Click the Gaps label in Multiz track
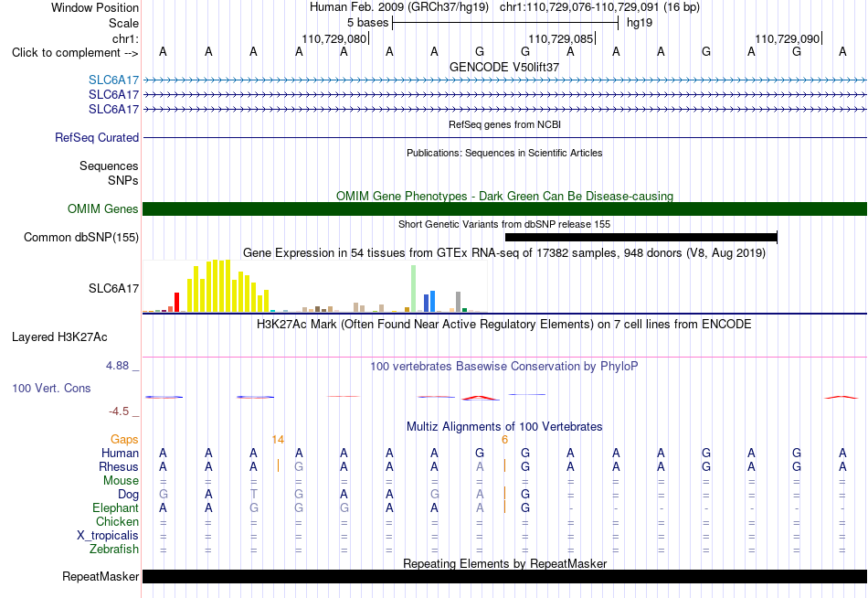The image size is (868, 598). click(x=124, y=440)
